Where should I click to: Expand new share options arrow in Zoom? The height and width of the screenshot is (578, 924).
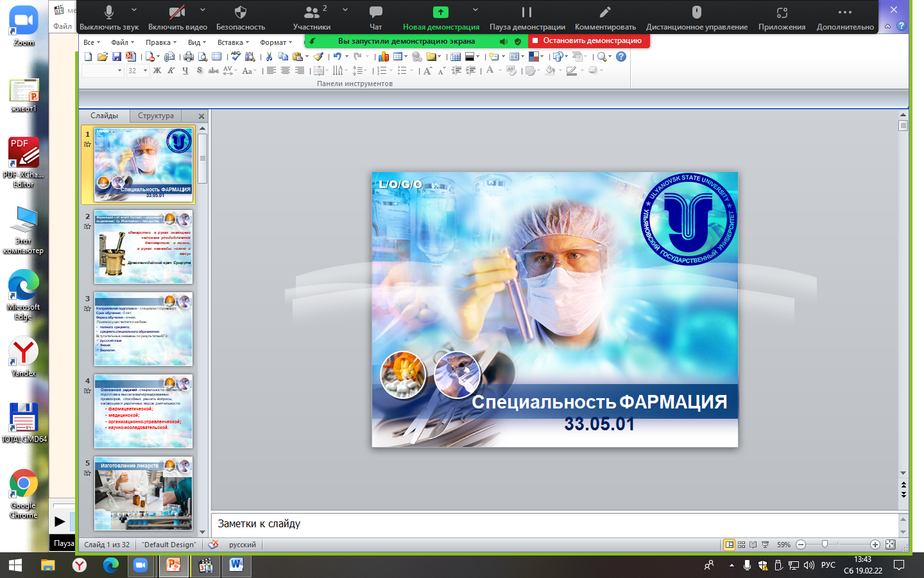click(x=475, y=10)
